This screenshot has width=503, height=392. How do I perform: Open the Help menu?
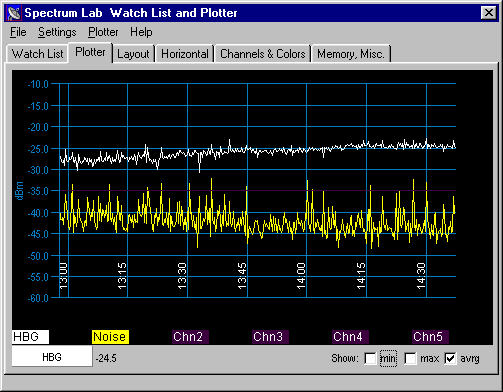pos(141,32)
